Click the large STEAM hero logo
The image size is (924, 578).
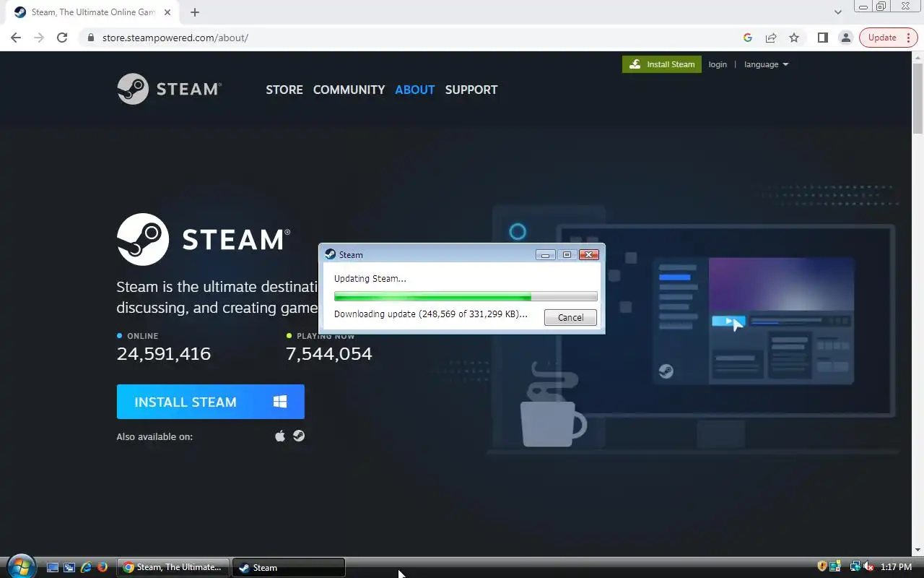click(x=204, y=239)
